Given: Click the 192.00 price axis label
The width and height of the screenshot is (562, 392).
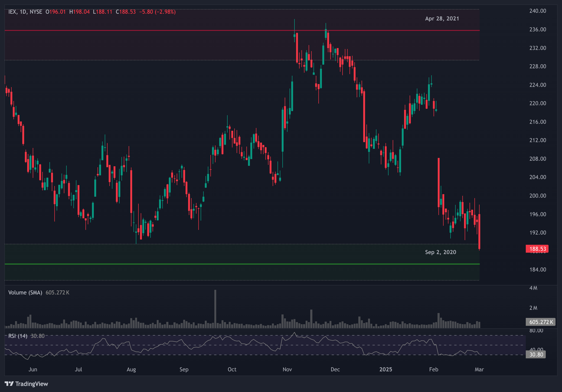Looking at the screenshot, I should [538, 233].
